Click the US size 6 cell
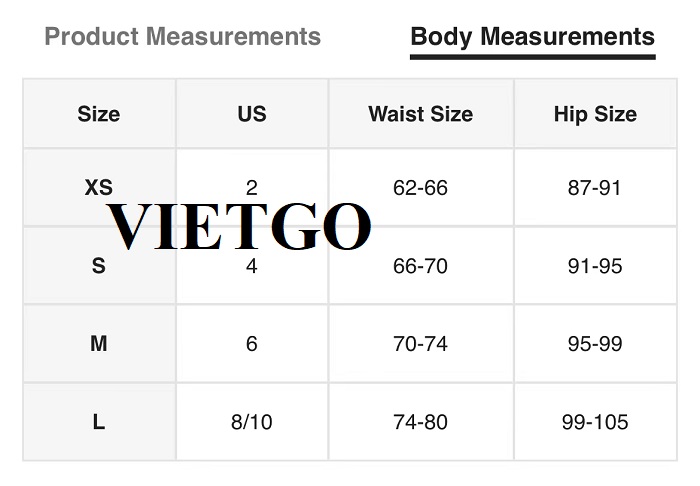The height and width of the screenshot is (486, 700). [252, 344]
